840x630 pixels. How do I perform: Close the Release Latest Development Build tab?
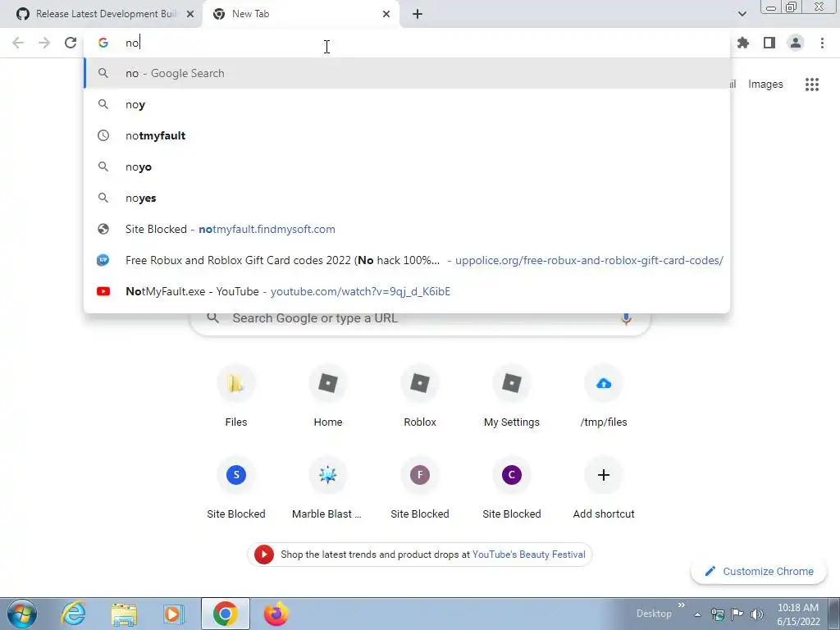pyautogui.click(x=190, y=15)
